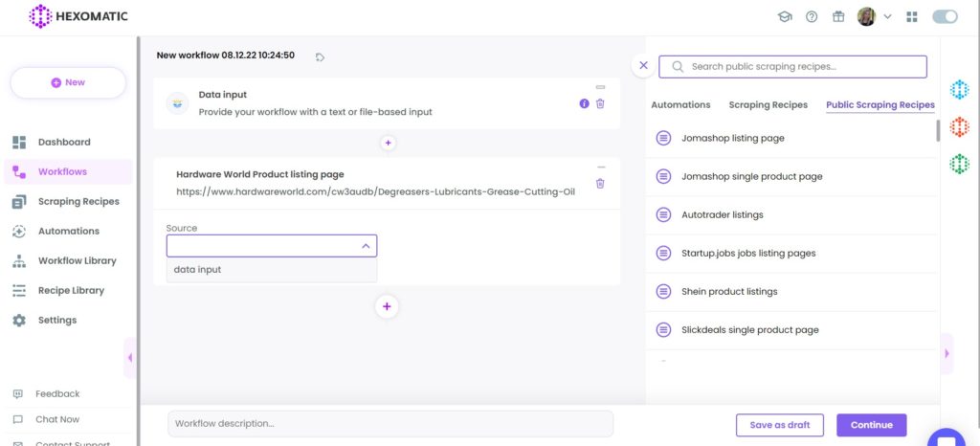The height and width of the screenshot is (446, 980).
Task: Open Dashboard in the sidebar
Action: point(64,142)
